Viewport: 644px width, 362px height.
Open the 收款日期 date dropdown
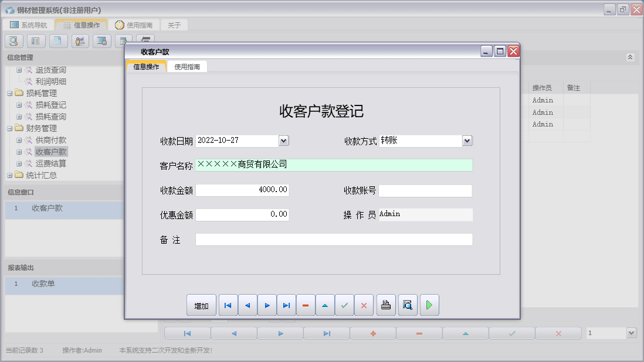(x=284, y=140)
